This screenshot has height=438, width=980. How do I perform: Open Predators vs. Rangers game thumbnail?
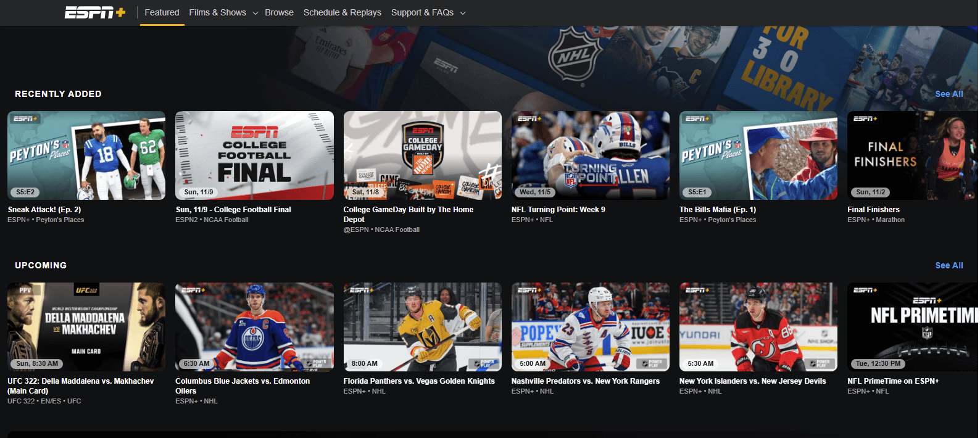point(591,327)
